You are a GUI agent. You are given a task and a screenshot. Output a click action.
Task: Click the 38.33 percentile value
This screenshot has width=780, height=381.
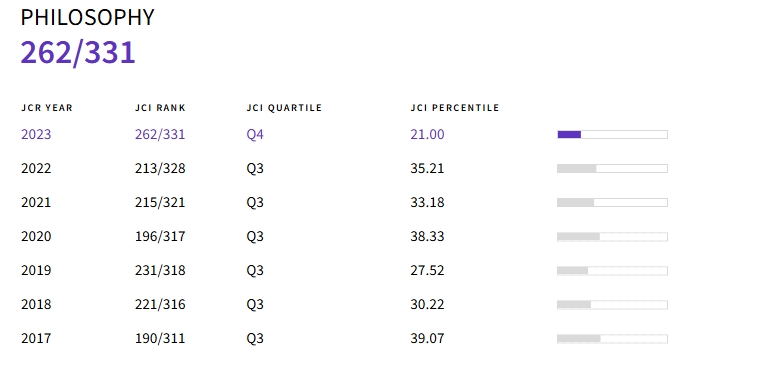click(x=427, y=236)
